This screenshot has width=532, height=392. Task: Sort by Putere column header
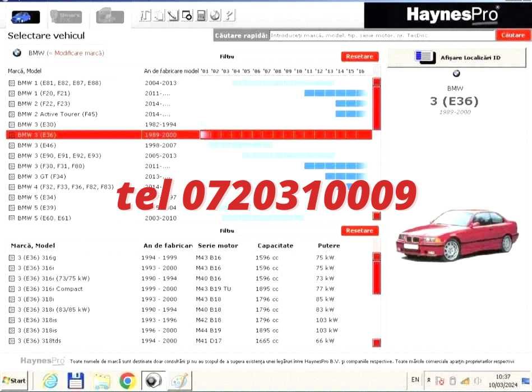pos(329,246)
